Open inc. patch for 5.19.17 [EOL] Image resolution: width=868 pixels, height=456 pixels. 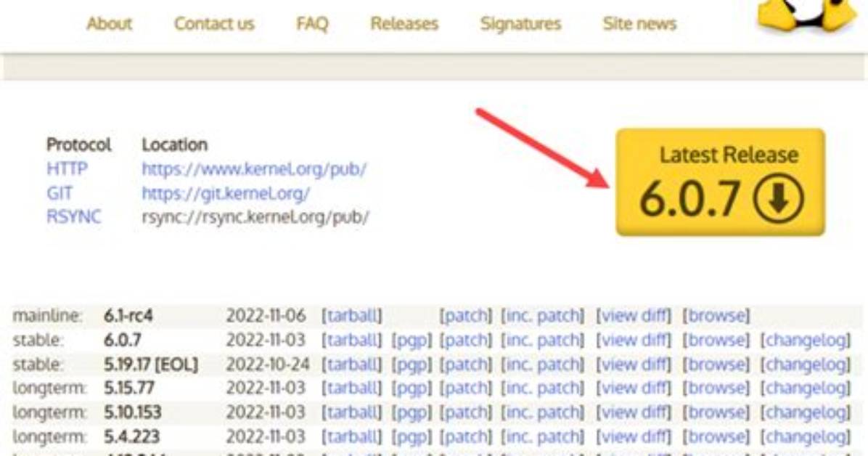[543, 364]
